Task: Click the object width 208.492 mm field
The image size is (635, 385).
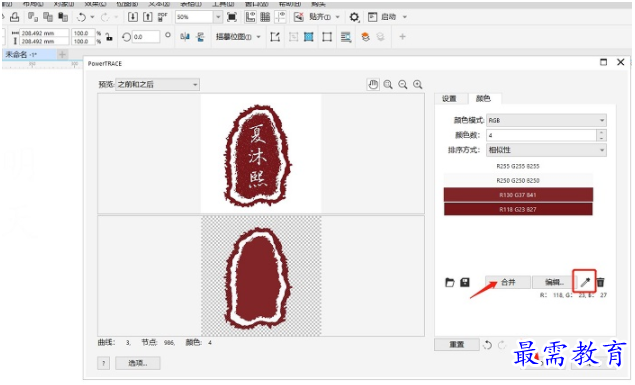Action: coord(44,33)
